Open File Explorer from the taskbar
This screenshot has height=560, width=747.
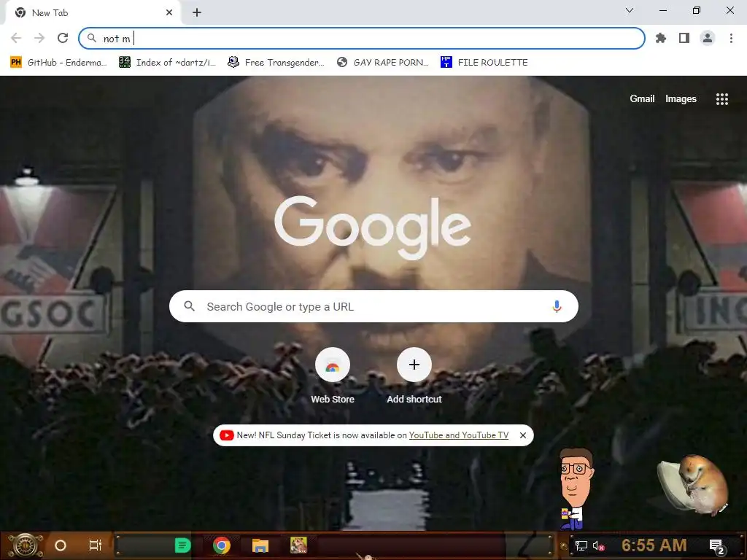point(260,545)
